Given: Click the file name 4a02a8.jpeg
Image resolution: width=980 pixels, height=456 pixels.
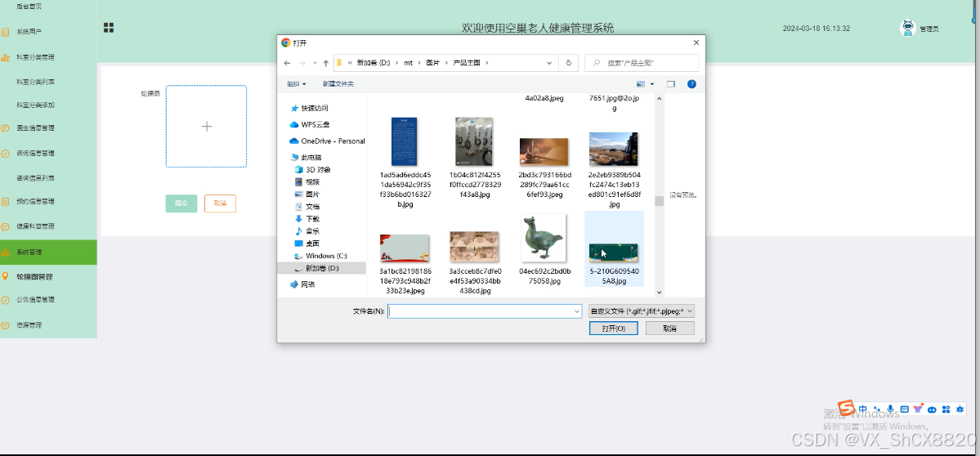Looking at the screenshot, I should click(x=544, y=98).
